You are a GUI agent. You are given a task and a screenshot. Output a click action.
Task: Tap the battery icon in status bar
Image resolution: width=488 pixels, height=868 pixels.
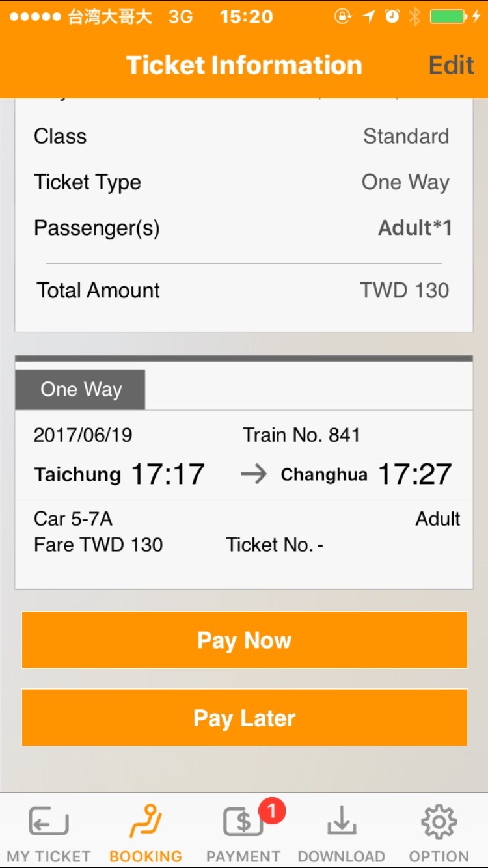(x=449, y=17)
